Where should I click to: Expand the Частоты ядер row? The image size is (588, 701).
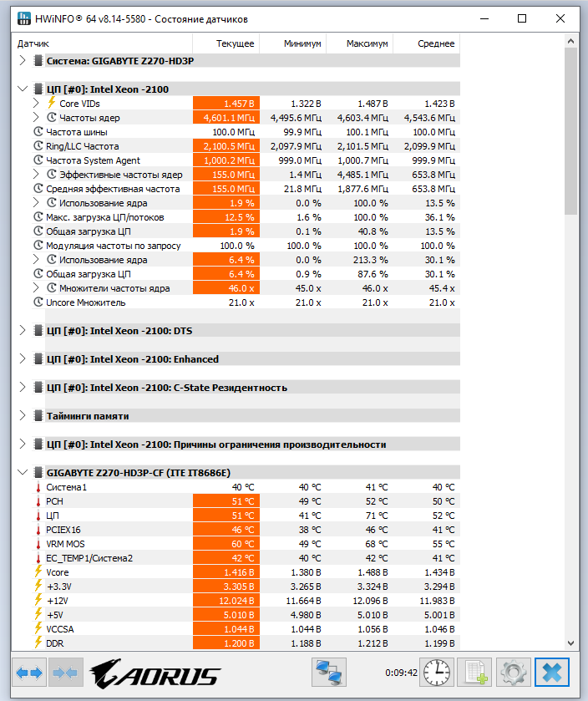point(36,117)
